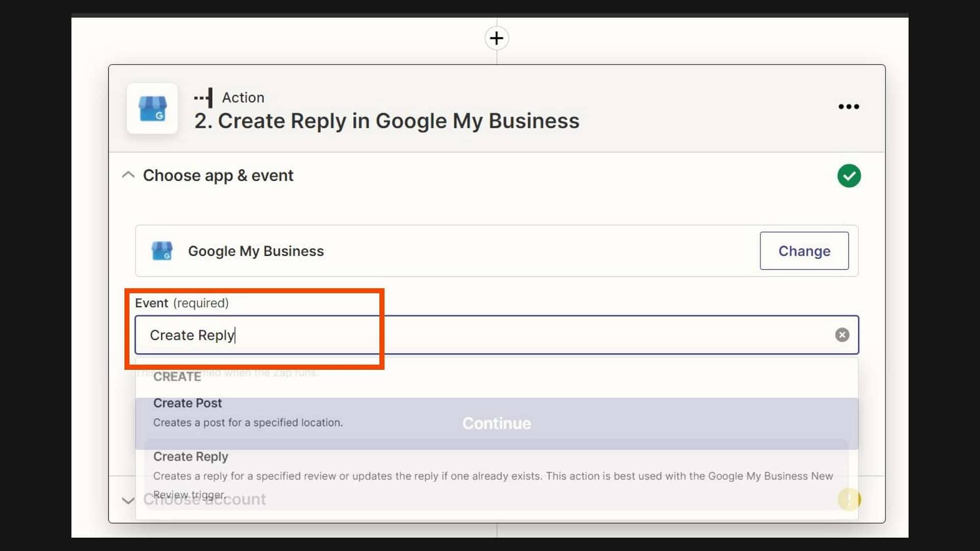
Task: Select the Create Reply option in dropdown
Action: pyautogui.click(x=497, y=475)
